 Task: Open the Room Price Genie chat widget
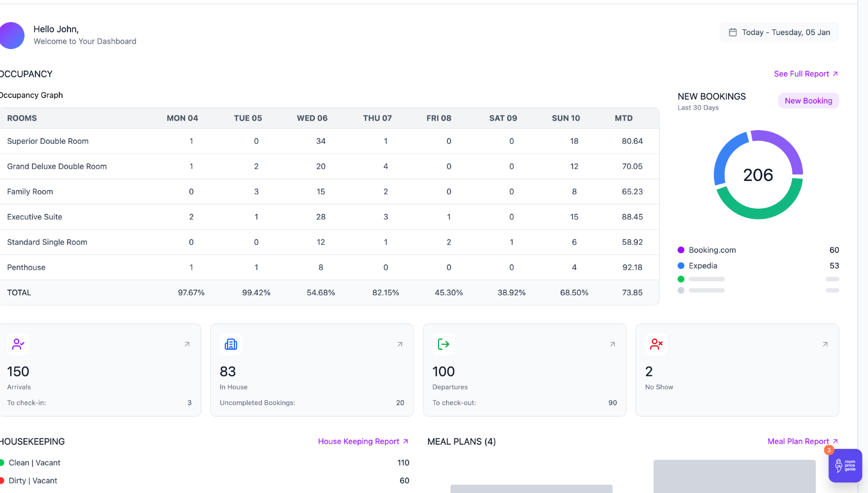coord(845,466)
